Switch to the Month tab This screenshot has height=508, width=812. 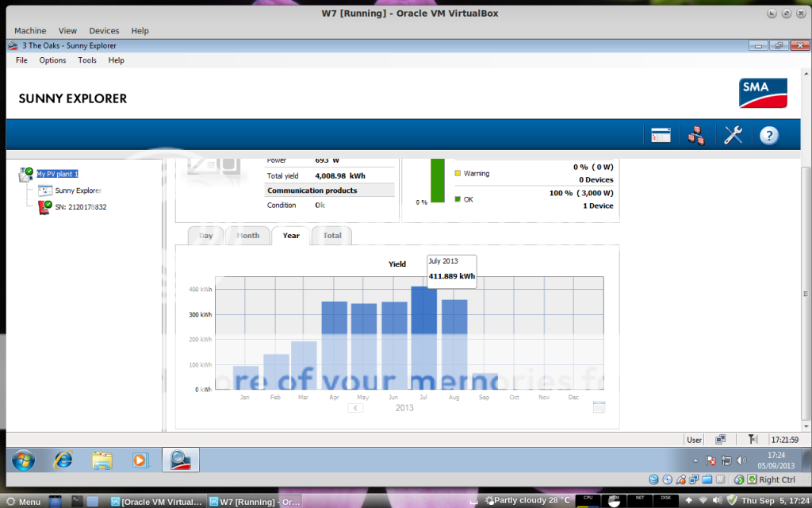tap(247, 235)
